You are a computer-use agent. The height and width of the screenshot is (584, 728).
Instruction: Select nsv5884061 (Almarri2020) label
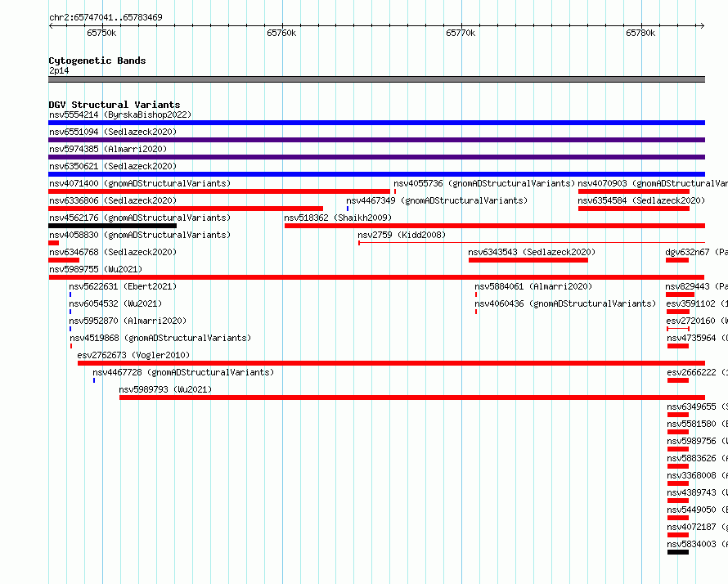coord(533,286)
